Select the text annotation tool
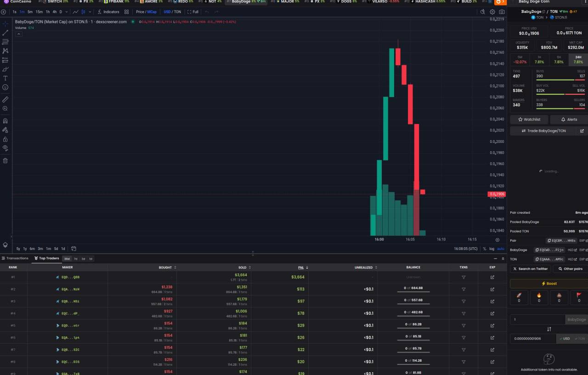The width and height of the screenshot is (588, 375). pos(5,78)
